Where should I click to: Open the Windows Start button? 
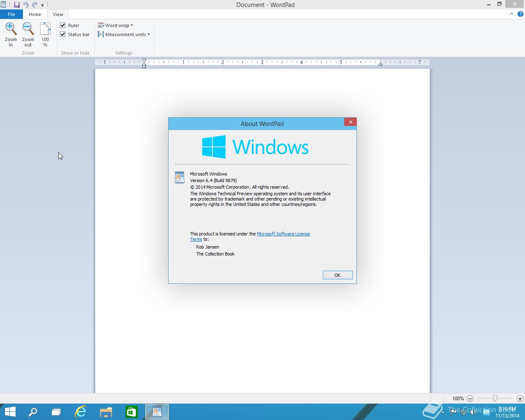click(10, 412)
